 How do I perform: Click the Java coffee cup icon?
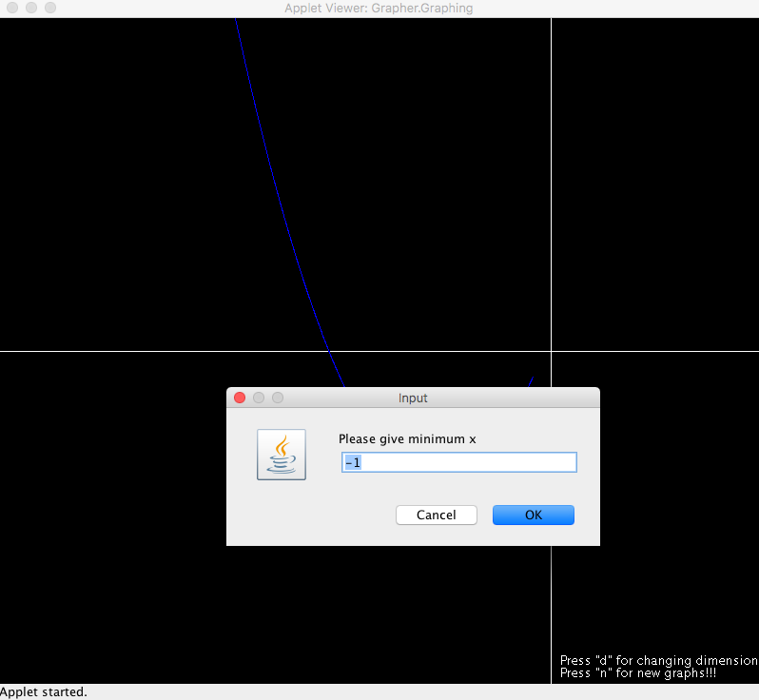282,455
